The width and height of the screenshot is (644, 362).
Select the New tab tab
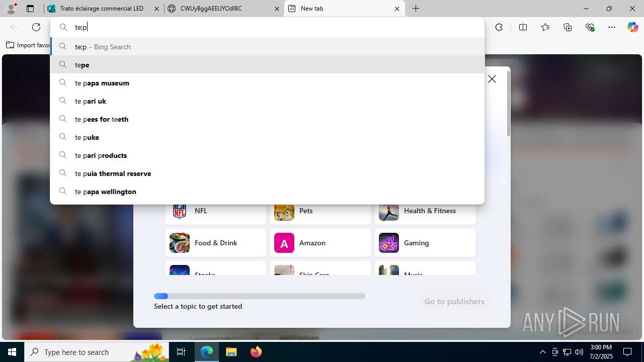point(345,9)
